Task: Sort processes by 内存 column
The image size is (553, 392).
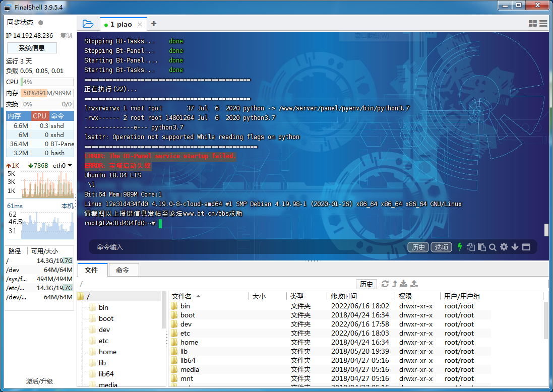Action: 18,116
